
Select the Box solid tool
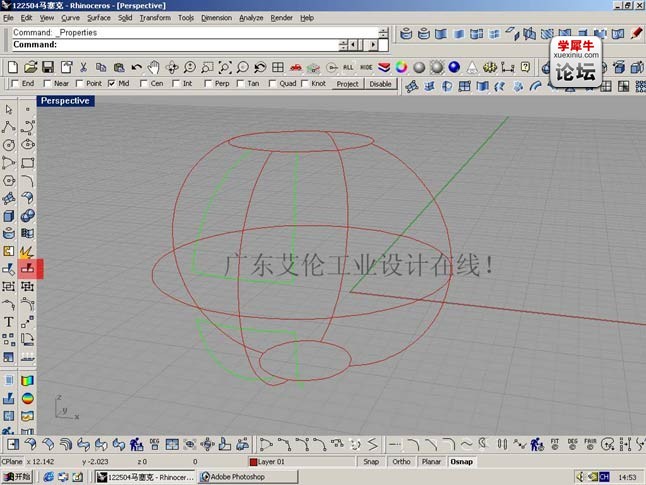coord(9,216)
